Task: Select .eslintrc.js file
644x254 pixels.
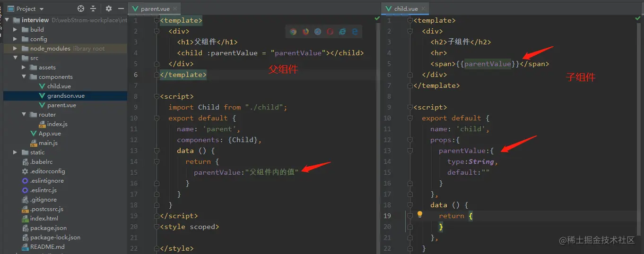Action: (43, 190)
